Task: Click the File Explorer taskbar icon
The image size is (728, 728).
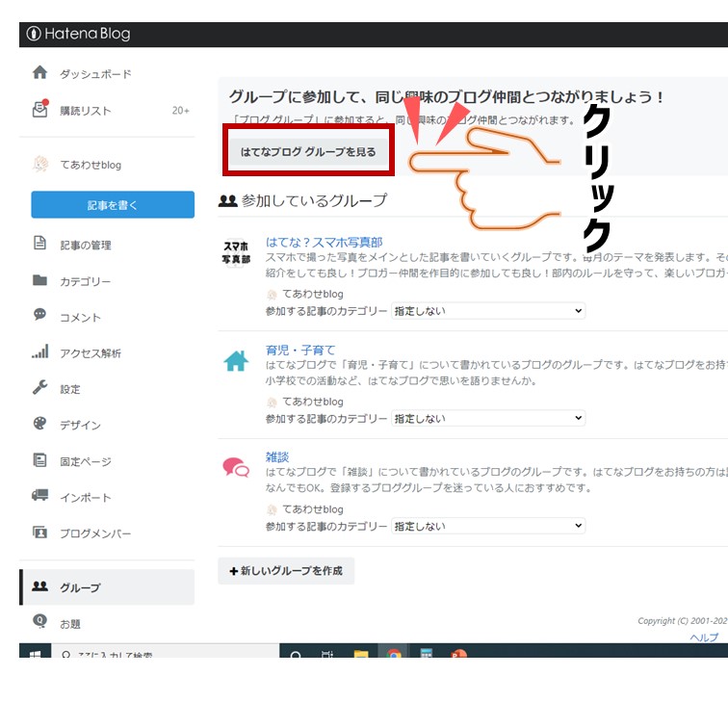Action: pyautogui.click(x=361, y=653)
